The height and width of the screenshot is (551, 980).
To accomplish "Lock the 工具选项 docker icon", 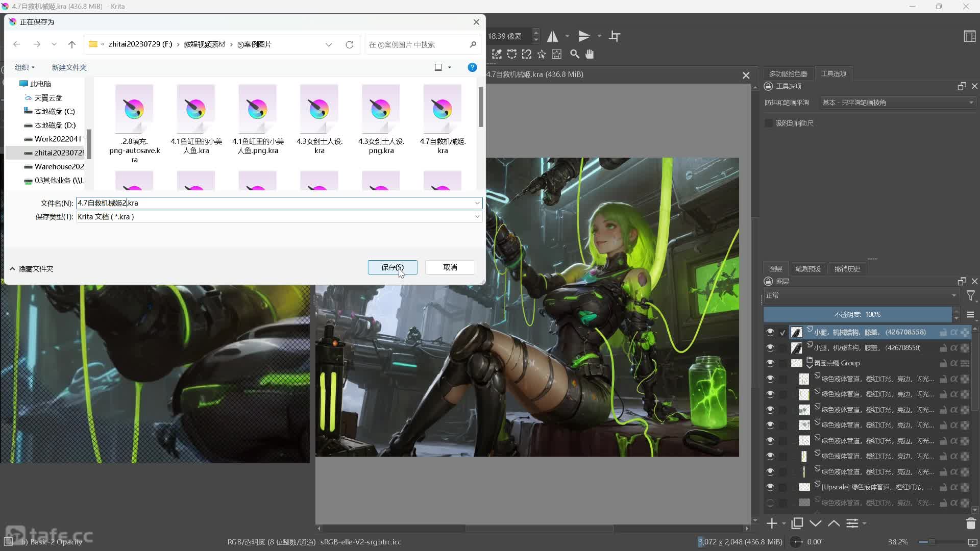I will (x=768, y=86).
